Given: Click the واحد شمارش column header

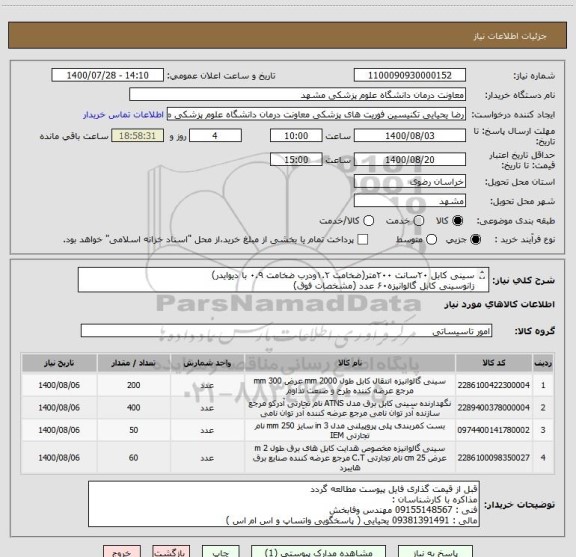Looking at the screenshot, I should pyautogui.click(x=207, y=363).
